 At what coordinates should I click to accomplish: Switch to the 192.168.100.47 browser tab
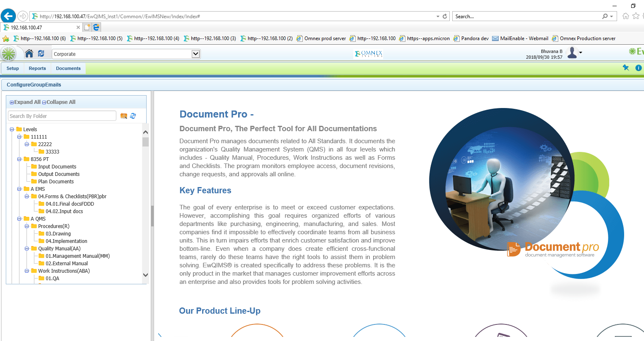tap(41, 27)
